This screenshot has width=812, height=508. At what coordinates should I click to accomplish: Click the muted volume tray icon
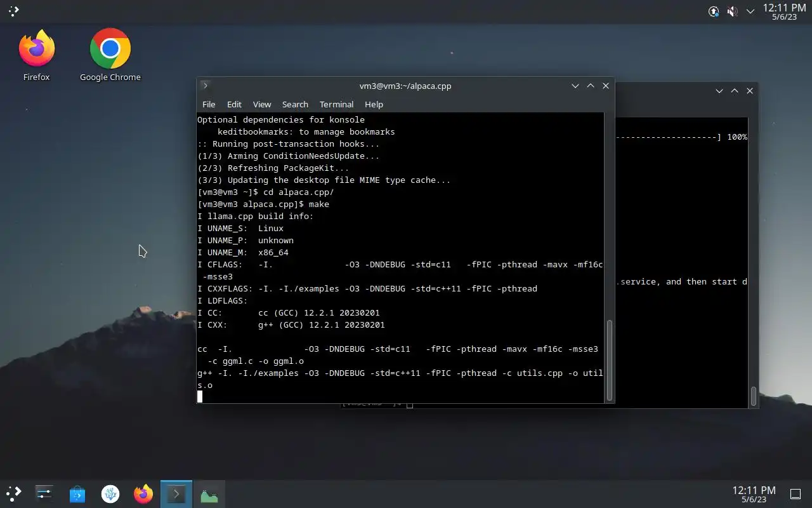click(x=732, y=11)
